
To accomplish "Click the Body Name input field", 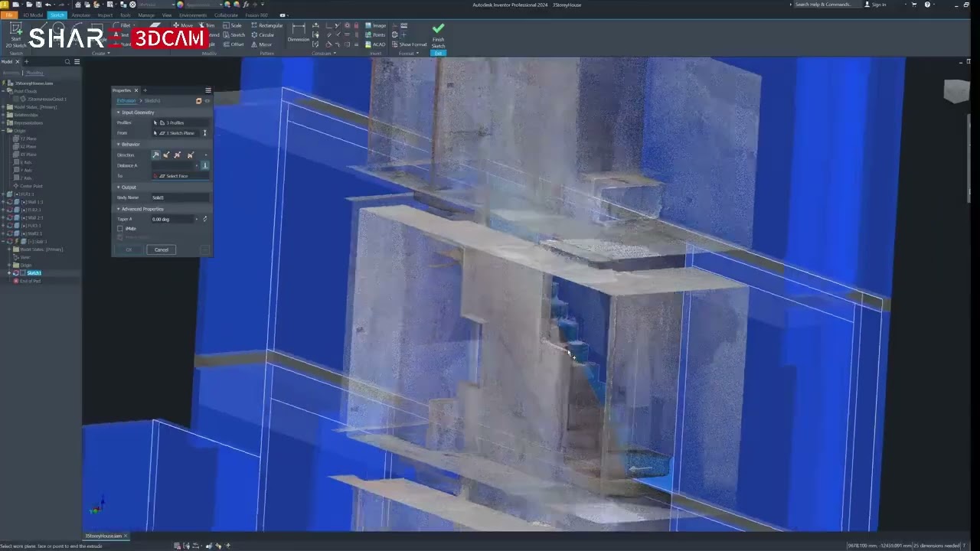I will click(179, 197).
